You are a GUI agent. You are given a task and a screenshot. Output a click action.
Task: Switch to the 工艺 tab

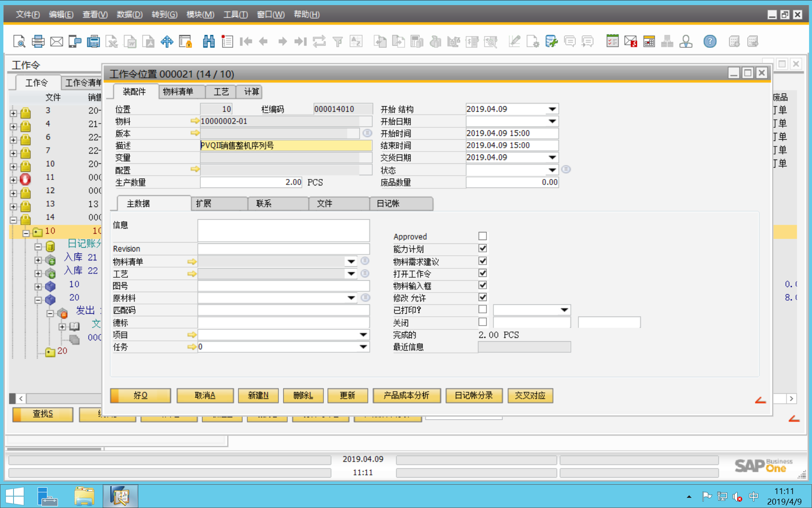[221, 92]
